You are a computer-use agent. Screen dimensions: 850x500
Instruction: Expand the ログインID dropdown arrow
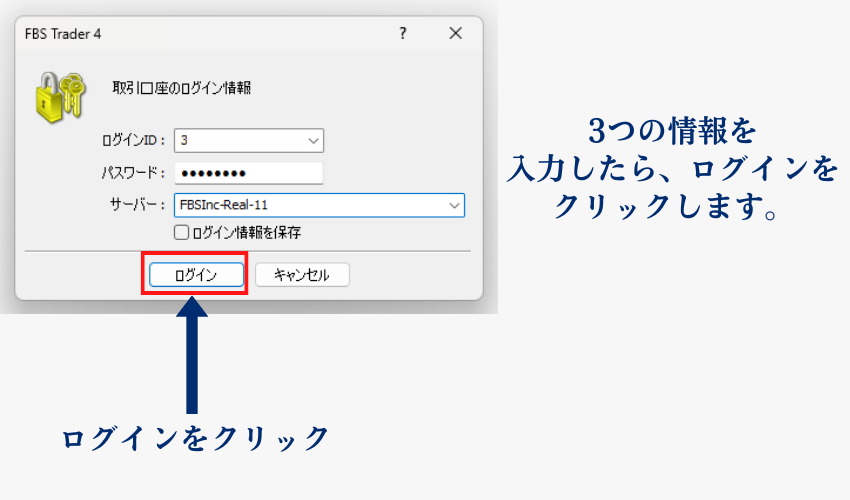pyautogui.click(x=313, y=141)
